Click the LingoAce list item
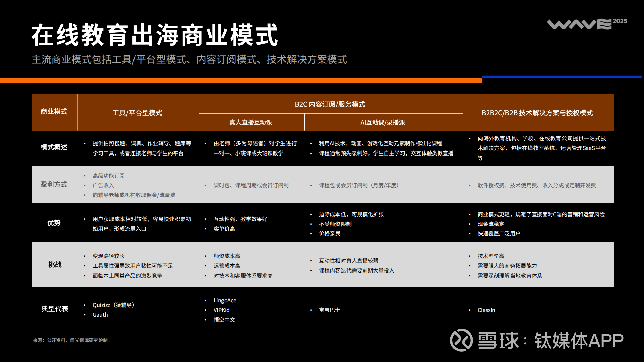 tap(225, 300)
